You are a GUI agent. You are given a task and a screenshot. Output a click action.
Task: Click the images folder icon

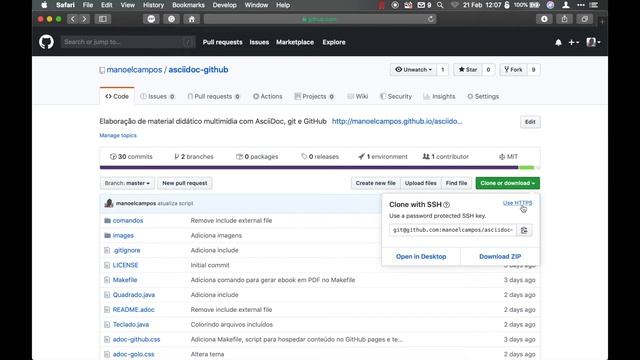[x=107, y=236]
